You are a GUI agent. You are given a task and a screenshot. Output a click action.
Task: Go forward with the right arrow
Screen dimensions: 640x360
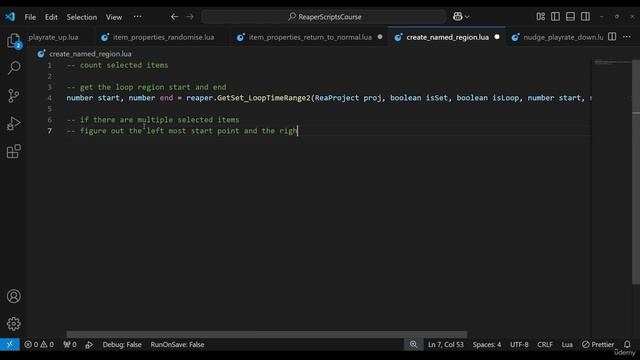[190, 17]
